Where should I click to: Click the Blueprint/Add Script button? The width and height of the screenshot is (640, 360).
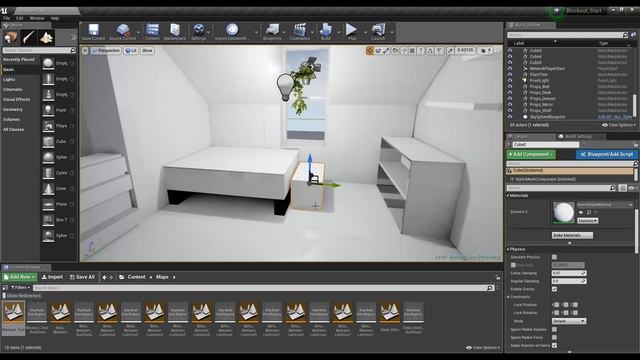[607, 154]
